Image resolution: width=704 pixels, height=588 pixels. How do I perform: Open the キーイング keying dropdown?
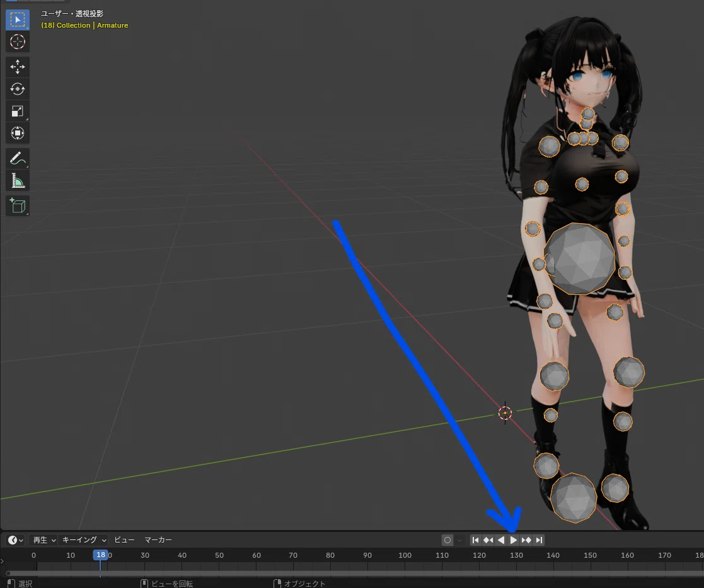point(84,540)
